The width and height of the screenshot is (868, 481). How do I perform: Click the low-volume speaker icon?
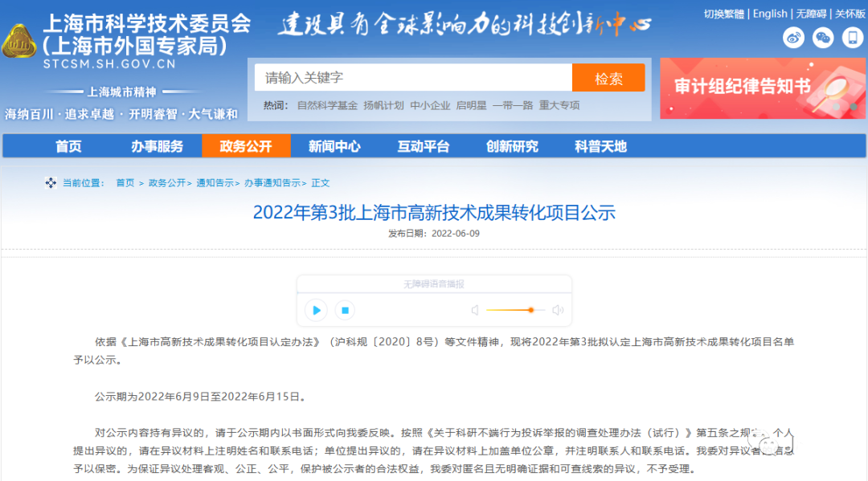tap(475, 310)
